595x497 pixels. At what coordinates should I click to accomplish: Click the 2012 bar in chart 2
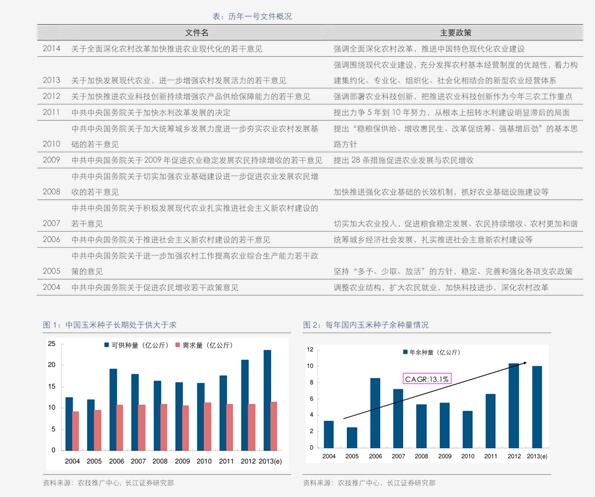(x=514, y=406)
